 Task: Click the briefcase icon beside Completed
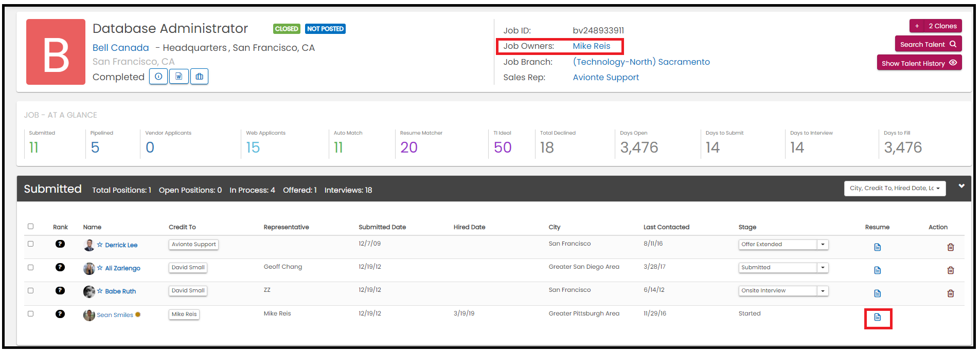(x=199, y=77)
